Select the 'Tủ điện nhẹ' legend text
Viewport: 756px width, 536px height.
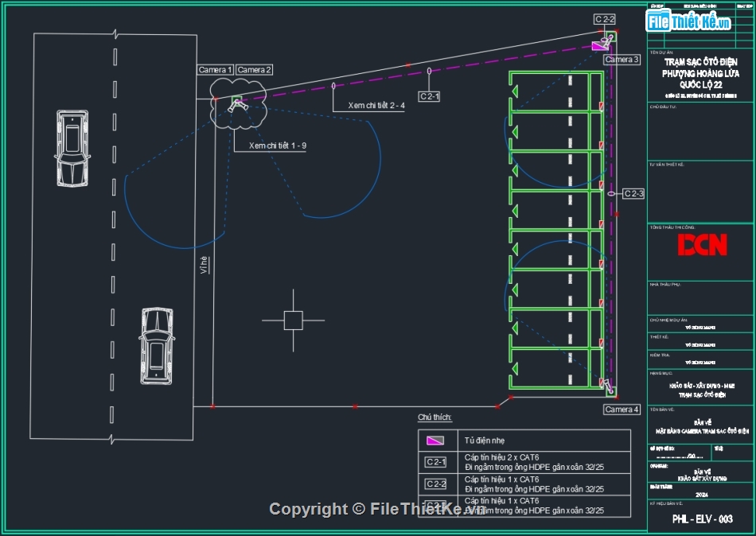click(x=485, y=441)
